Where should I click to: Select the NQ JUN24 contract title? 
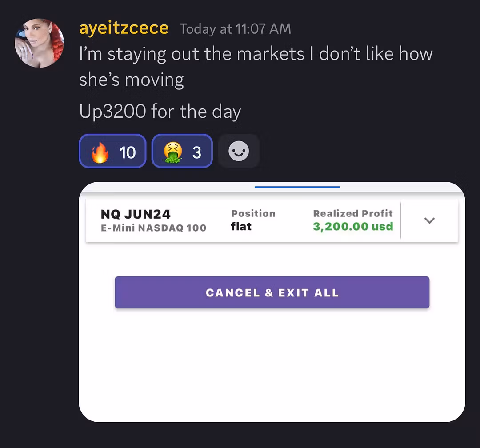[136, 214]
